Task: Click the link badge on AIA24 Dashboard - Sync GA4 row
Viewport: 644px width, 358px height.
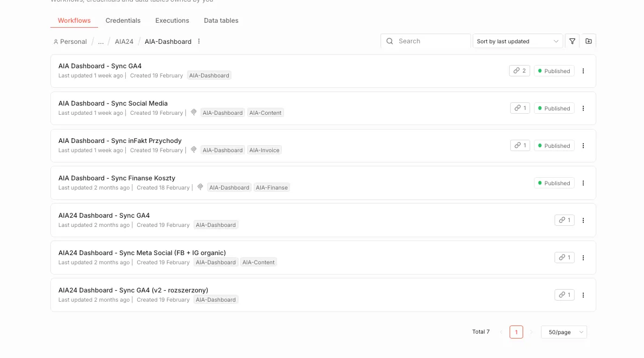Action: [564, 220]
